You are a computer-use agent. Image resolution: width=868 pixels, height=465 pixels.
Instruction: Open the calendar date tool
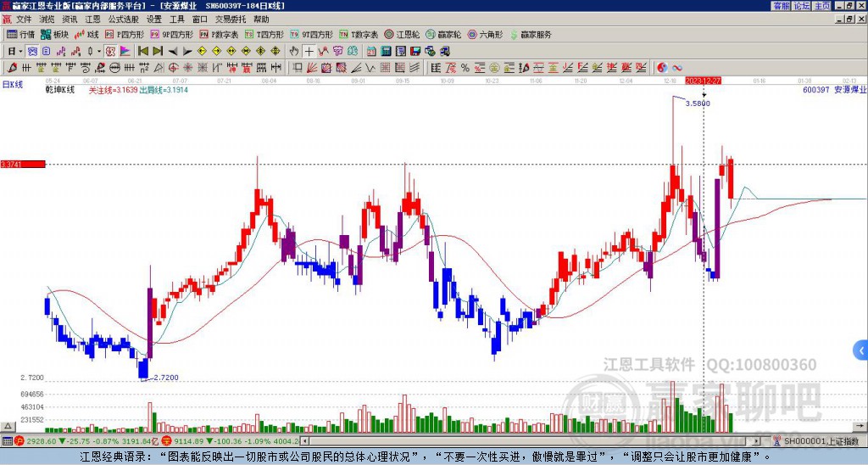pyautogui.click(x=371, y=51)
